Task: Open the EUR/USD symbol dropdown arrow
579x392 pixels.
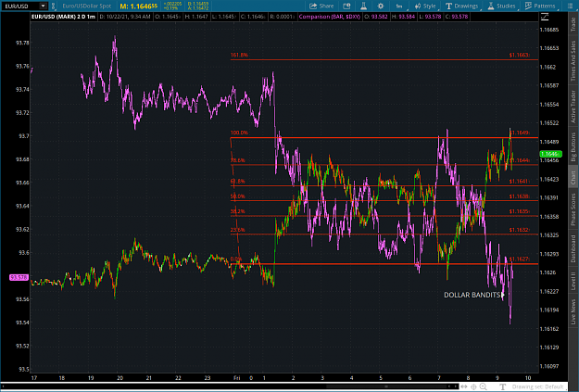Action: (44, 6)
